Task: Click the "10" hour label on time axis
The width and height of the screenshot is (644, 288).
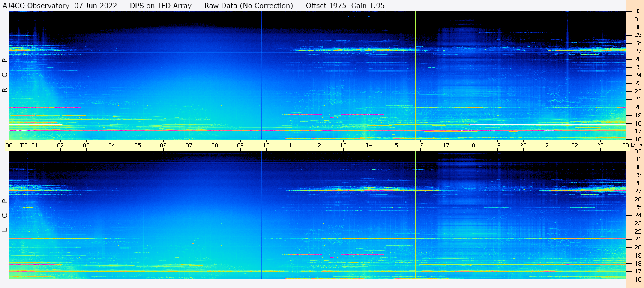Action: [x=266, y=145]
